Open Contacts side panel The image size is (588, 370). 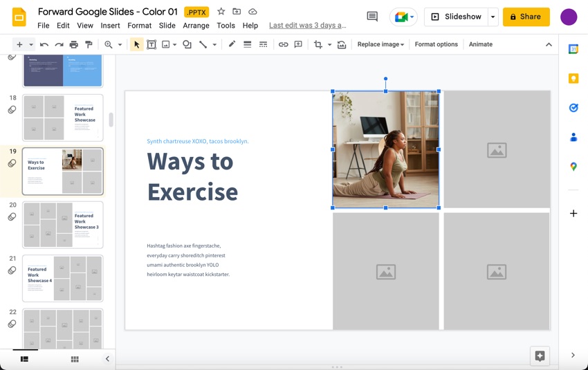click(573, 137)
